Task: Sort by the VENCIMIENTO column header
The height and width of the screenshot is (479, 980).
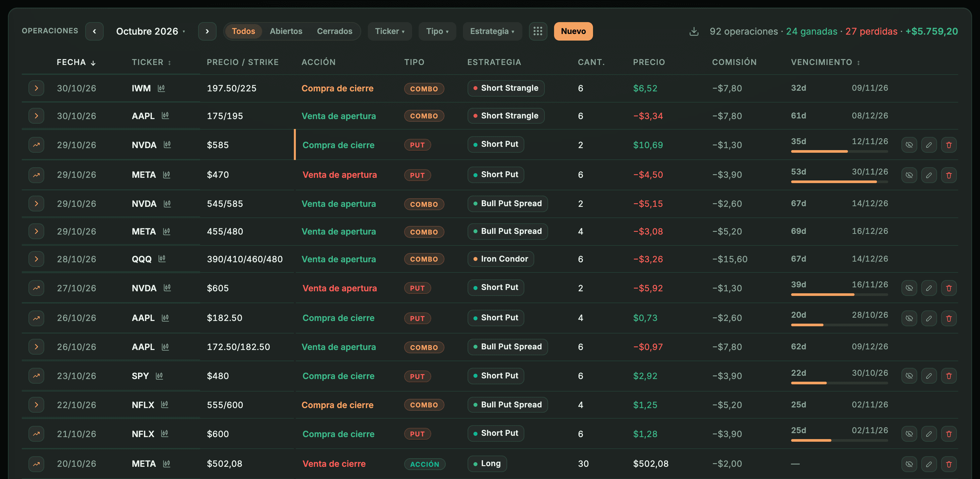Action: [x=825, y=62]
